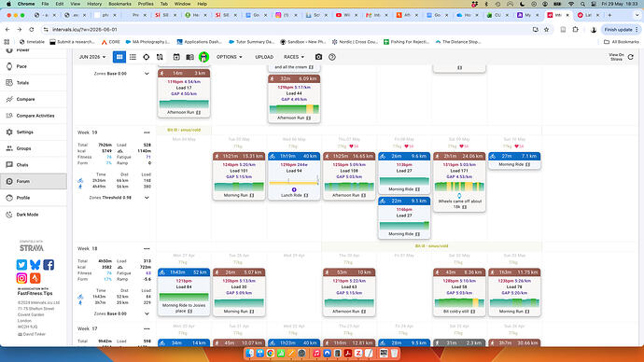
Task: Click the David Tinker email link
Action: tap(32, 334)
